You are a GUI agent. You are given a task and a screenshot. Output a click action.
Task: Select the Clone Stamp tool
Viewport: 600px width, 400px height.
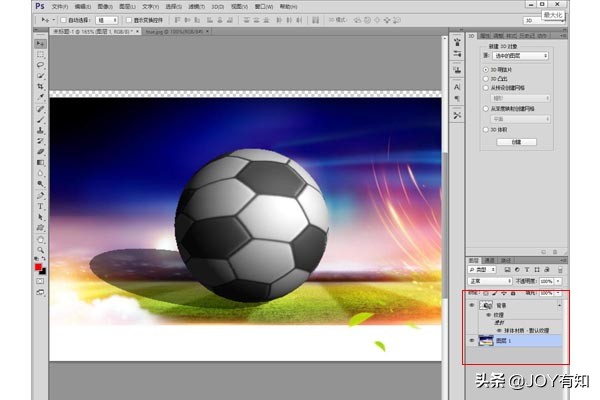coord(40,131)
